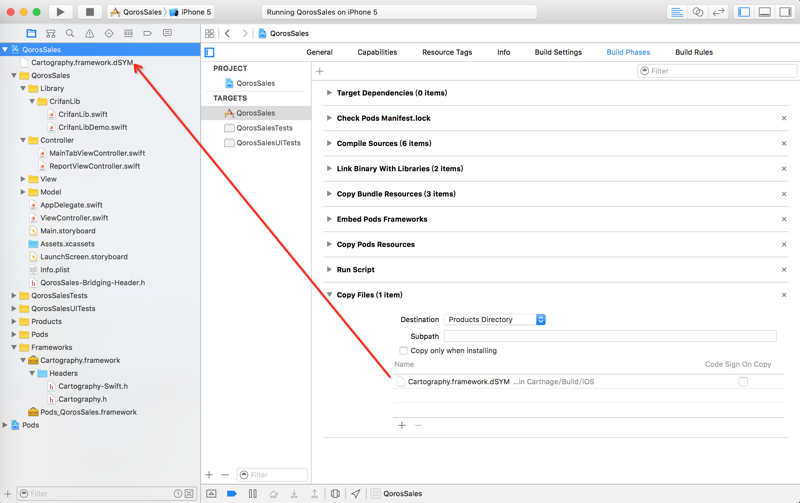Open the Project navigator folder icon
The height and width of the screenshot is (503, 800).
coord(31,33)
